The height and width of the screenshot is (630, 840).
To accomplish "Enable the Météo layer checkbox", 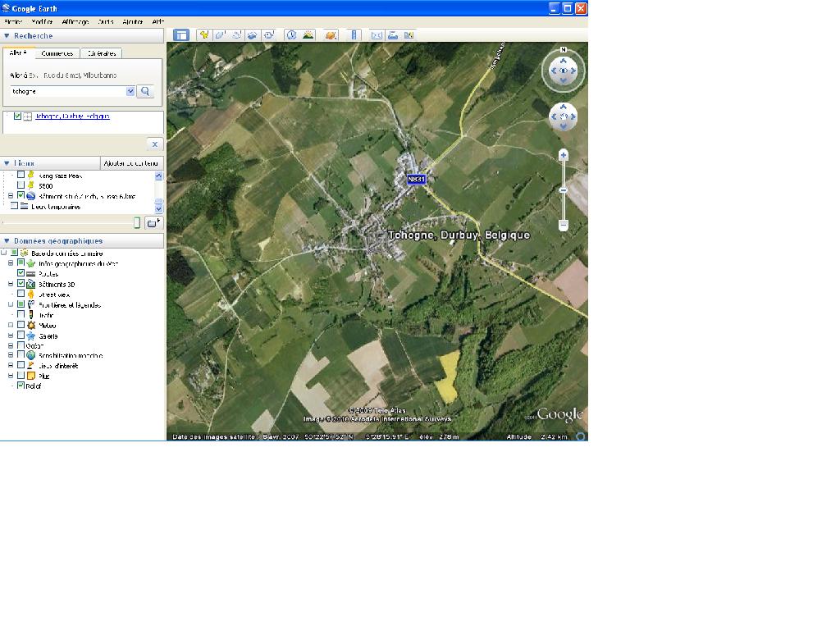I will [21, 325].
